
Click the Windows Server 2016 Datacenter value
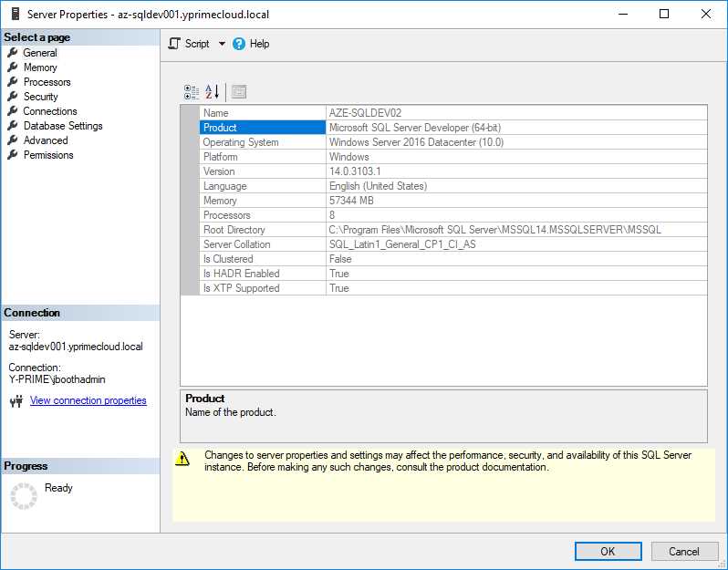[416, 142]
